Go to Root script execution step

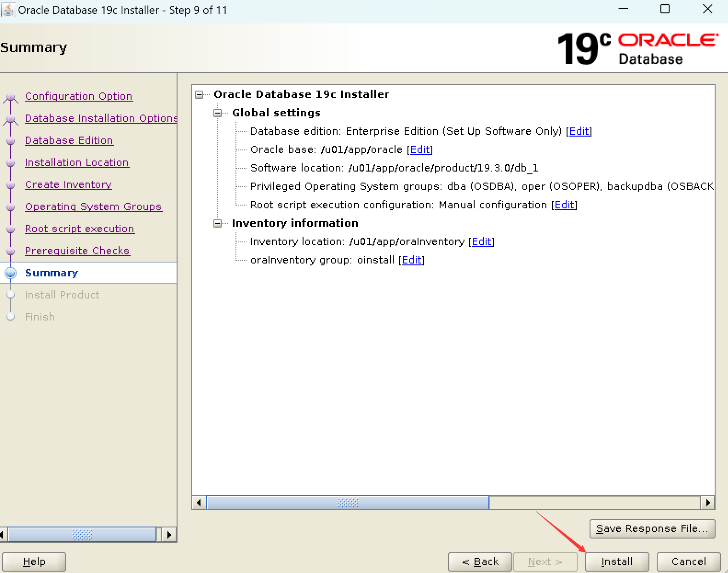80,229
